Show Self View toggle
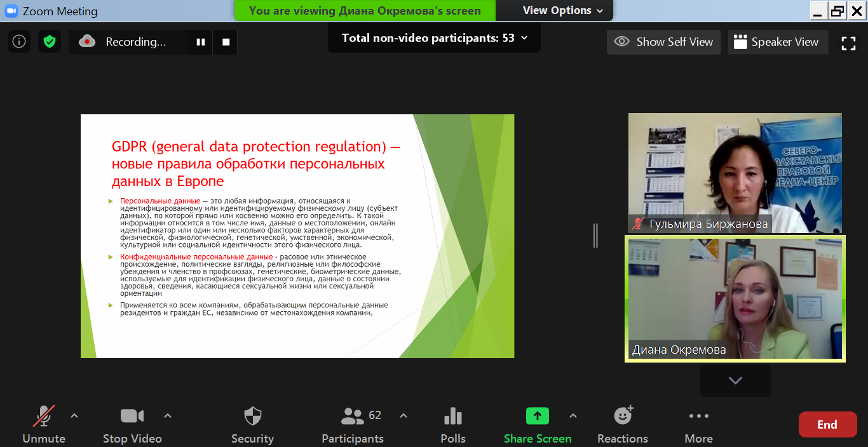The height and width of the screenshot is (447, 868). point(663,42)
